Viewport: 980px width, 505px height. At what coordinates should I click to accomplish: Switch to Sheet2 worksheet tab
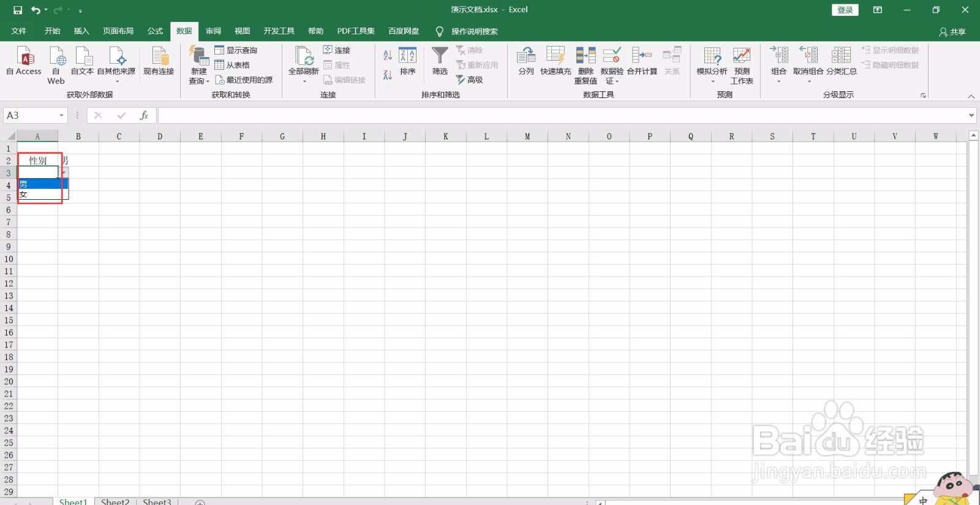click(115, 502)
